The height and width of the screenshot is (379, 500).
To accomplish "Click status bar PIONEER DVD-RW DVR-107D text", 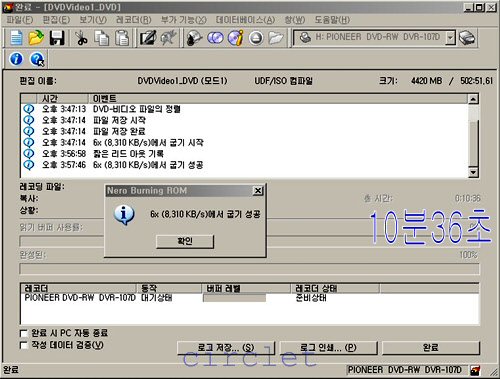I will [x=404, y=370].
